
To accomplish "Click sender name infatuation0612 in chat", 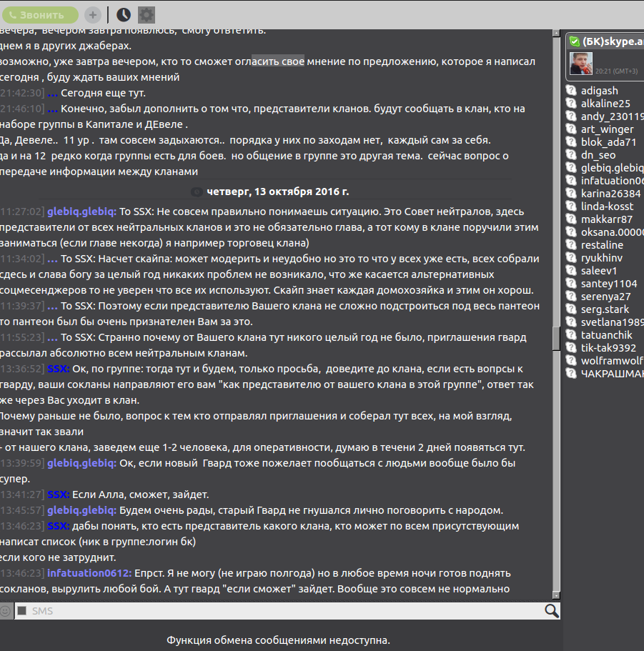I will (x=89, y=573).
